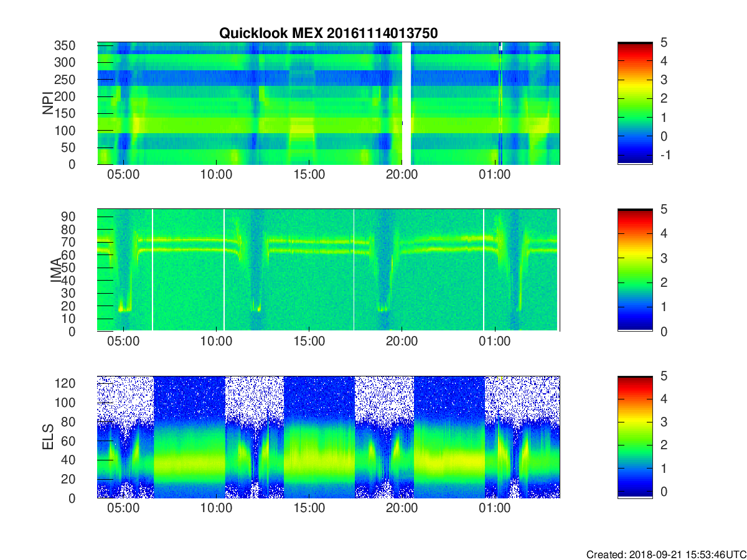Screen dimensions: 747x560
Task: Click the IMA panel colorbar
Action: tap(635, 270)
